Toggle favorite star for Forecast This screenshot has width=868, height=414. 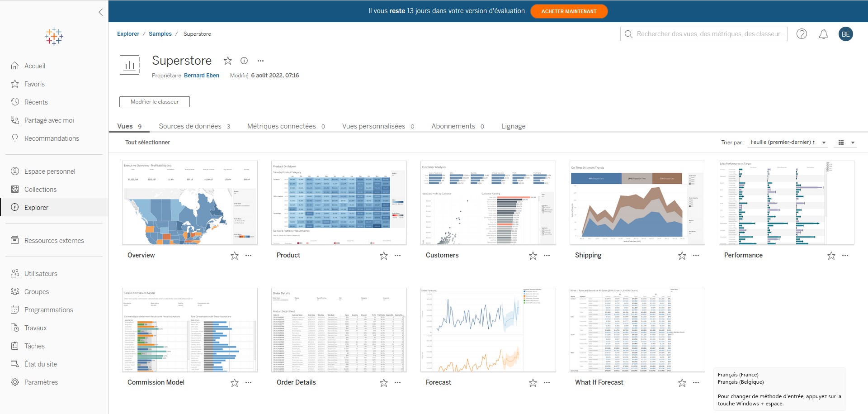[x=533, y=383]
